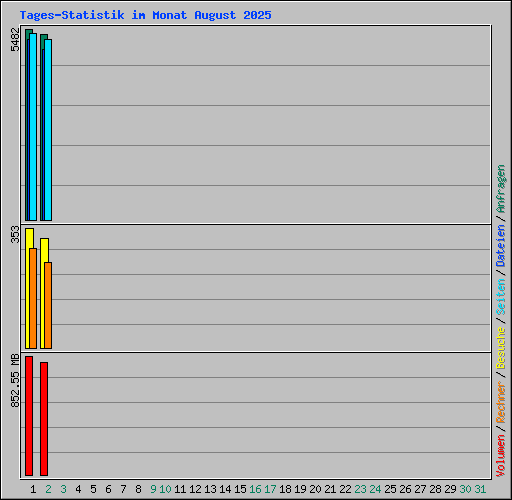Click green day label 23 on x-axis
Viewport: 512px width, 500px height.
pos(360,489)
